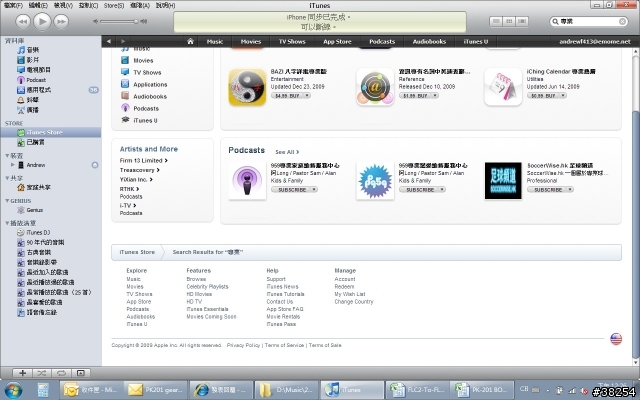Open RTHK podcasts link
The height and width of the screenshot is (400, 640).
(x=129, y=189)
